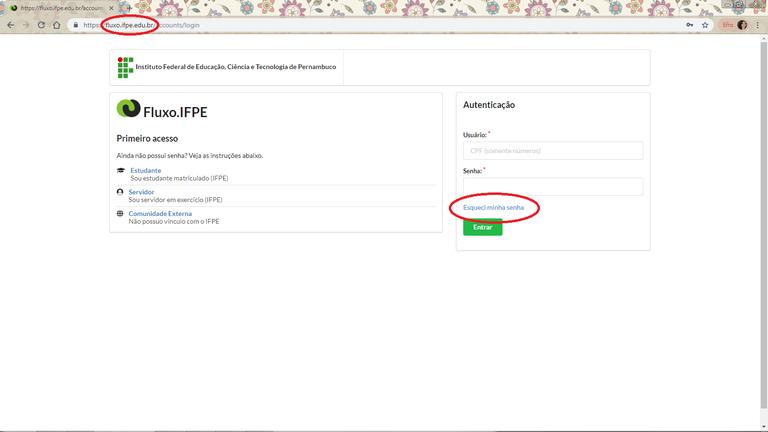Image resolution: width=768 pixels, height=432 pixels.
Task: Click the Instituto Federal de Educação header text
Action: tap(236, 67)
